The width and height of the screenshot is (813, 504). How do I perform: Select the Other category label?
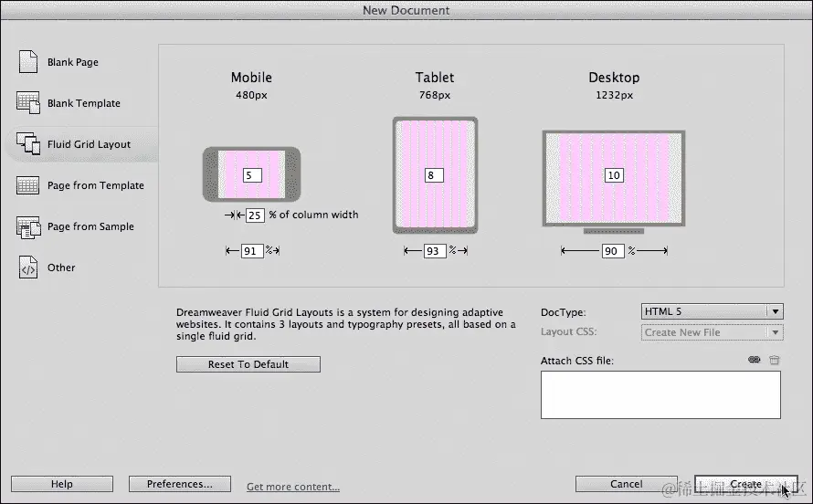tap(61, 268)
